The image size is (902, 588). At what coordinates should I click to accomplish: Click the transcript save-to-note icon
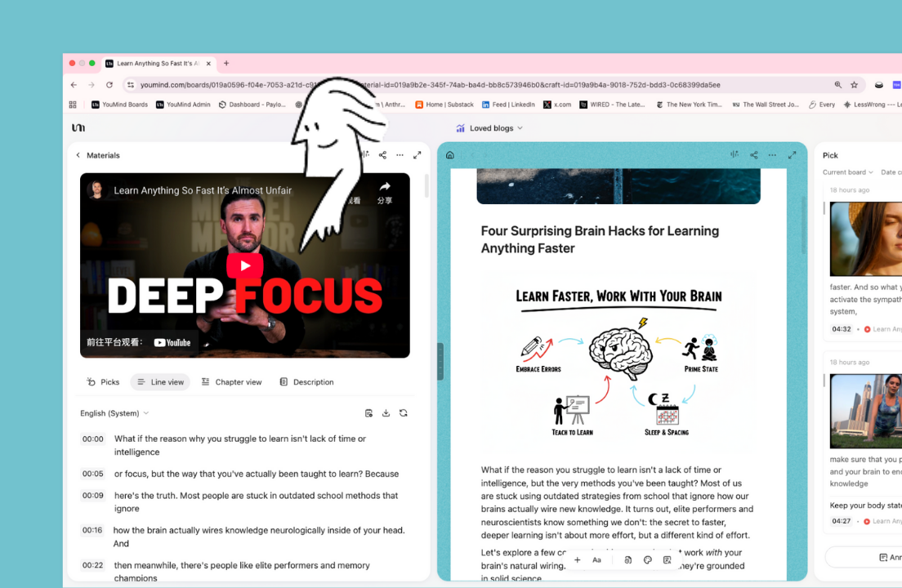(368, 413)
